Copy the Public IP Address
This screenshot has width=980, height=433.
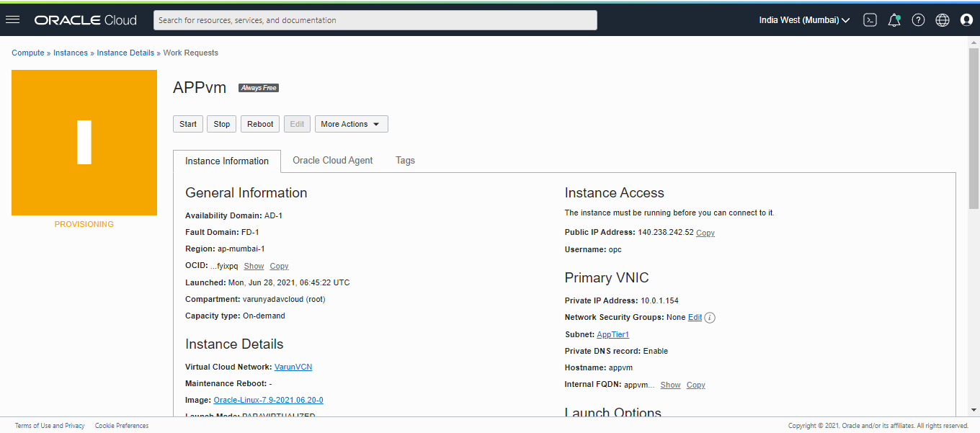tap(705, 233)
